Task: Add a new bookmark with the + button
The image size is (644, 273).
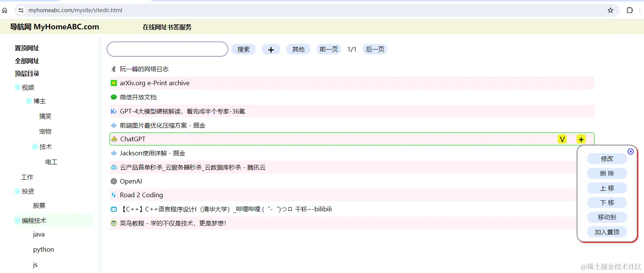Action: (271, 49)
